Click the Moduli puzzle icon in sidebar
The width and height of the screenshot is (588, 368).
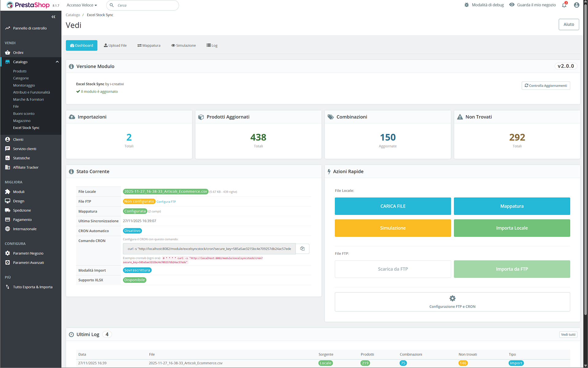(x=8, y=192)
